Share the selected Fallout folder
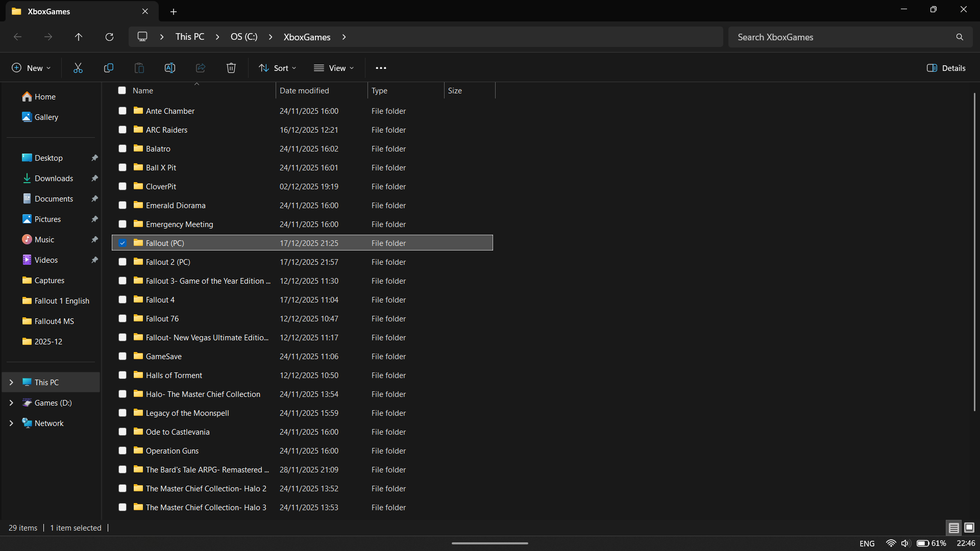Image resolution: width=980 pixels, height=551 pixels. pos(200,67)
